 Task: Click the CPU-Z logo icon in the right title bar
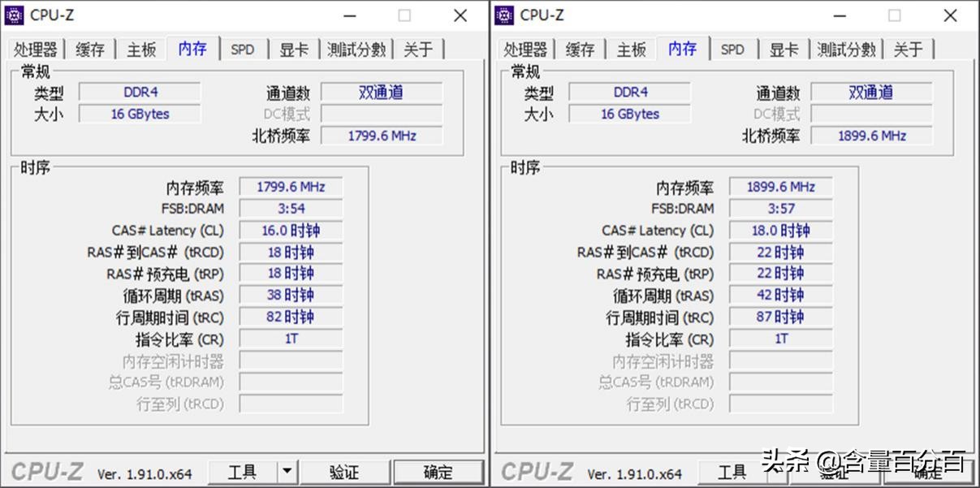pyautogui.click(x=504, y=15)
